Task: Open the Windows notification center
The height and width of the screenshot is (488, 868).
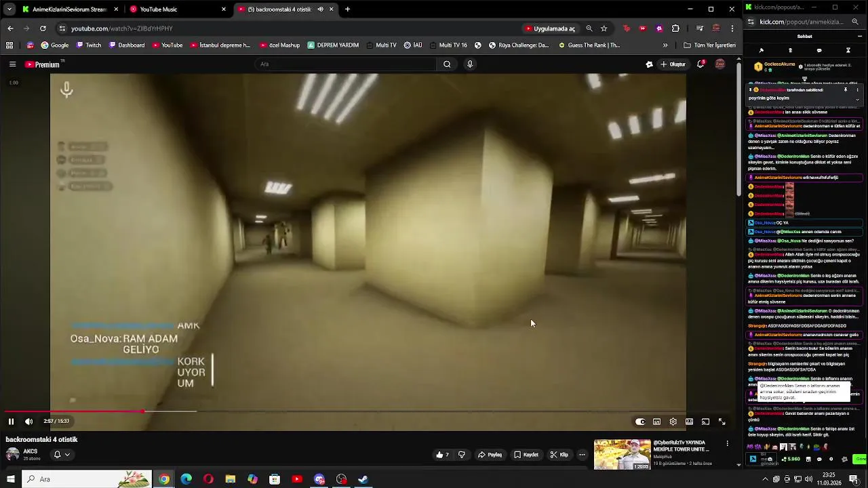Action: pyautogui.click(x=854, y=479)
